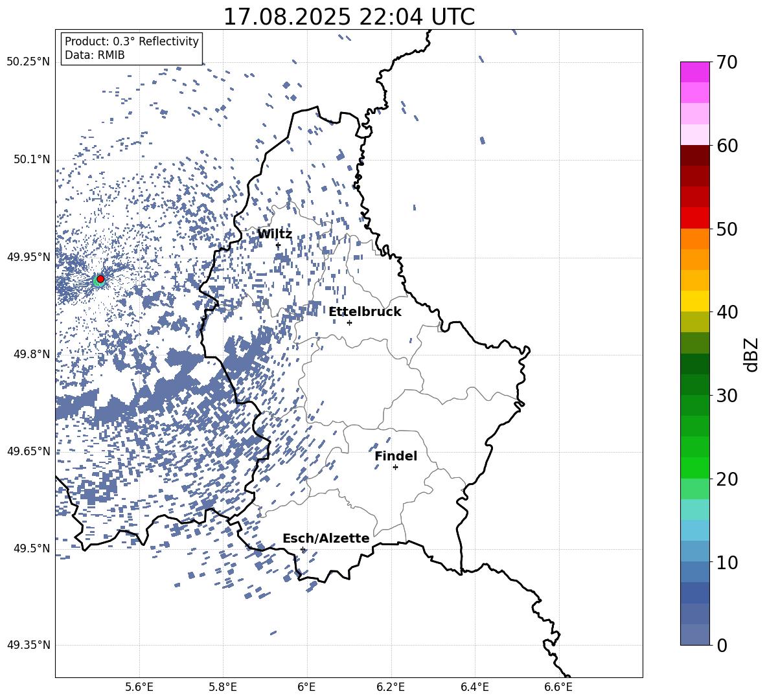Click the 60 tick on the colorbar

pyautogui.click(x=727, y=145)
